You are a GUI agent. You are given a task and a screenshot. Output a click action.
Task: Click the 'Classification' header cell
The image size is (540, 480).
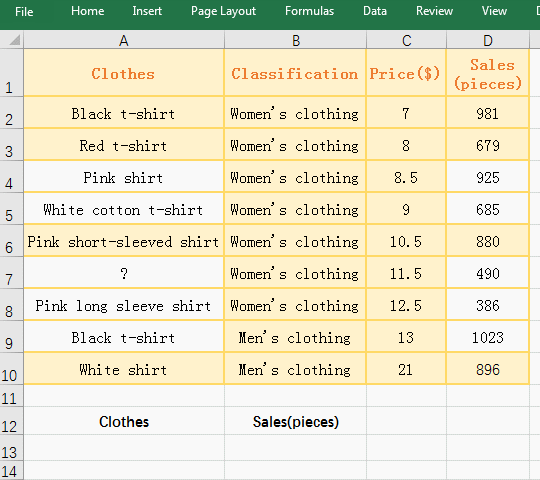pyautogui.click(x=295, y=73)
